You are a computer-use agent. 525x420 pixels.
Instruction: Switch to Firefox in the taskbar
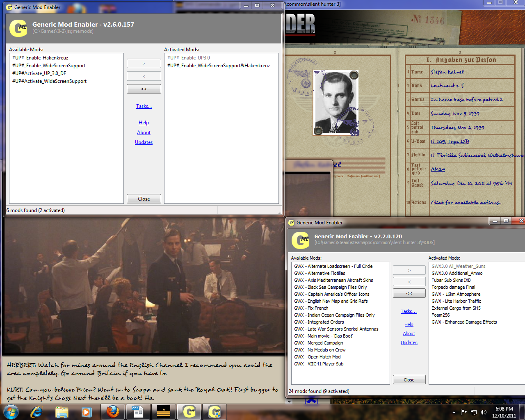(113, 411)
